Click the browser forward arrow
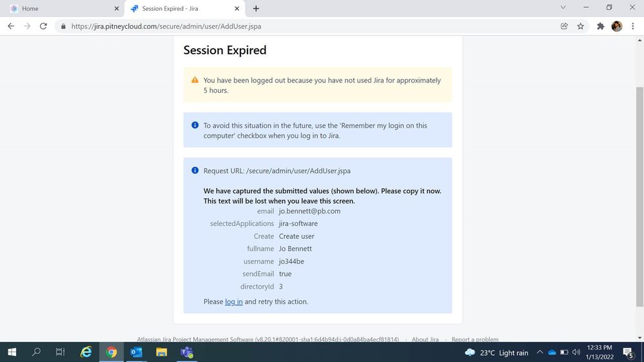 click(27, 26)
